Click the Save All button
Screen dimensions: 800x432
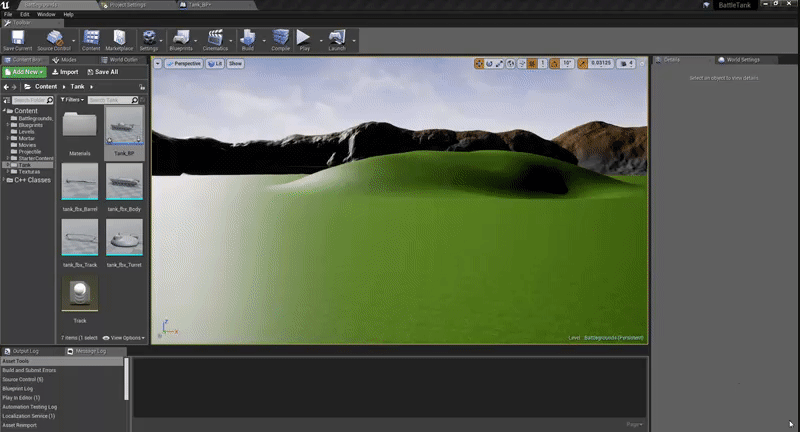pos(102,72)
